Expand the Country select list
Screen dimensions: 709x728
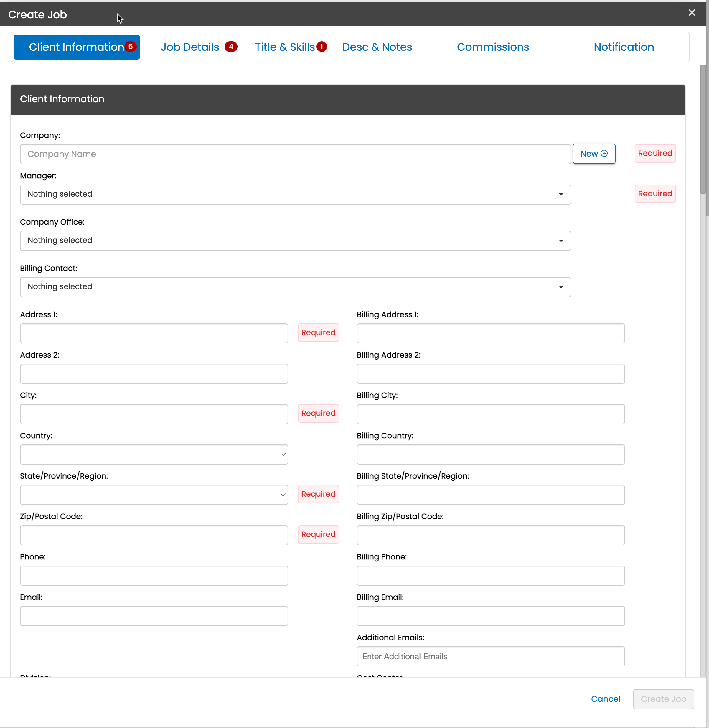[x=154, y=454]
